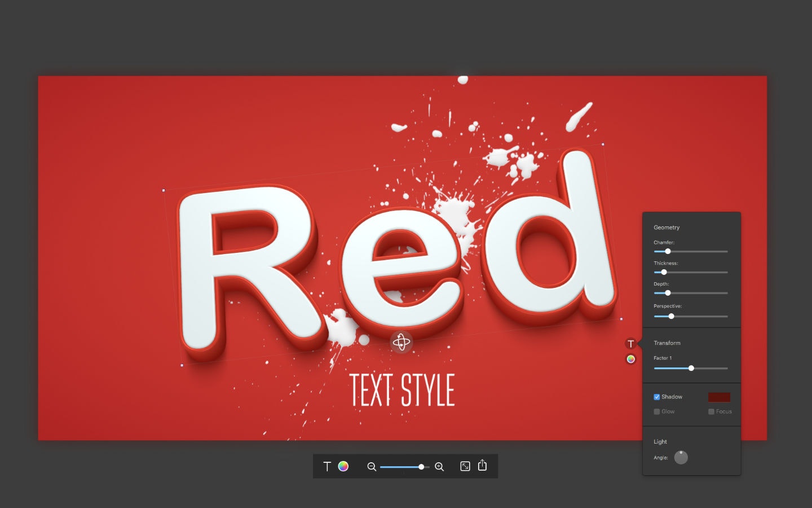Click the fit-to-screen resize icon
Image resolution: width=812 pixels, height=508 pixels.
(x=465, y=466)
